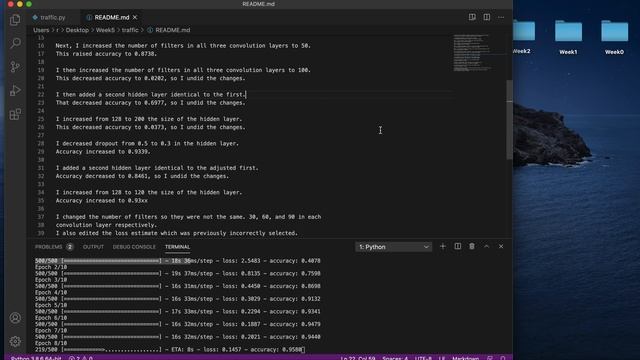Image resolution: width=640 pixels, height=360 pixels.
Task: Click line 22 'I then added a second hidden layer'
Action: (x=151, y=94)
